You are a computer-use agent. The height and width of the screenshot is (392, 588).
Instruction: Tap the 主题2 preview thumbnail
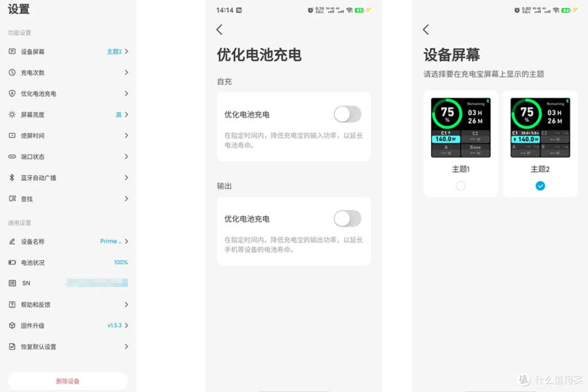[x=540, y=127]
